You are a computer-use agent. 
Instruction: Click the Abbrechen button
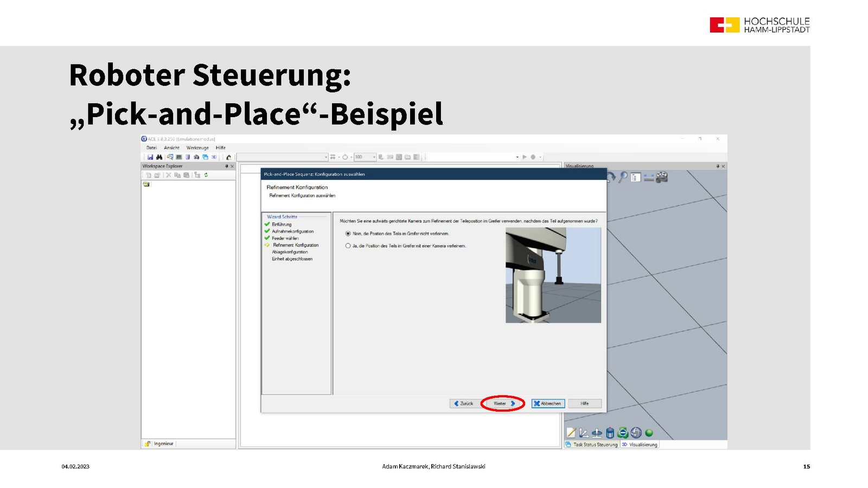(548, 403)
